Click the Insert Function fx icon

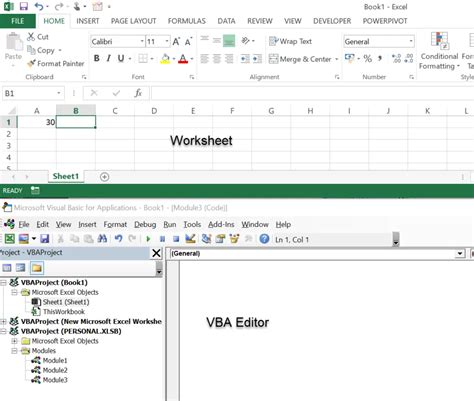point(138,93)
